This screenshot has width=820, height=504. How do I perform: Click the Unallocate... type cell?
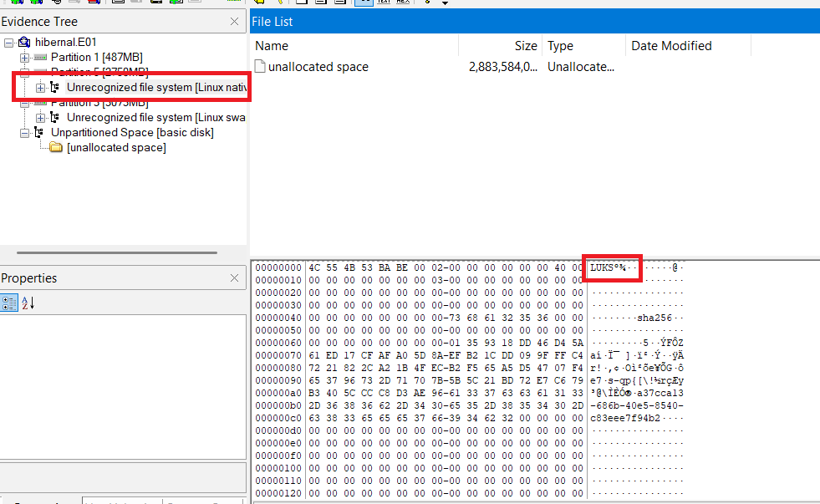pyautogui.click(x=580, y=67)
